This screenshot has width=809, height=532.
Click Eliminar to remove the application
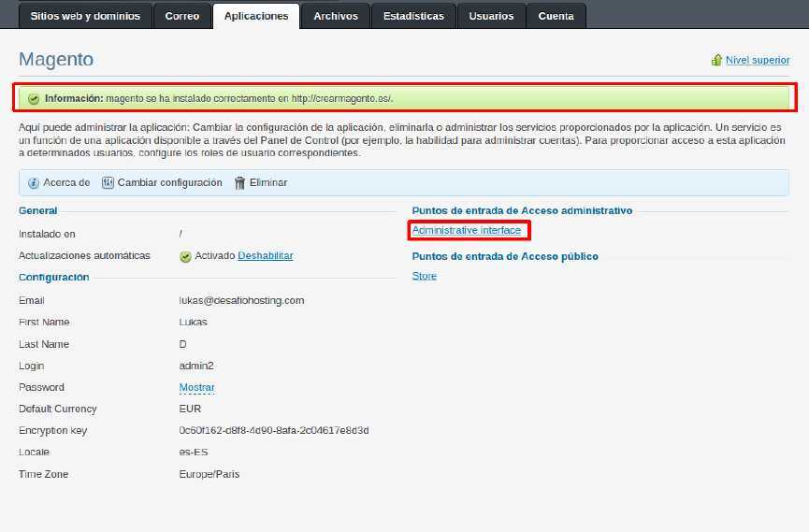tap(268, 182)
